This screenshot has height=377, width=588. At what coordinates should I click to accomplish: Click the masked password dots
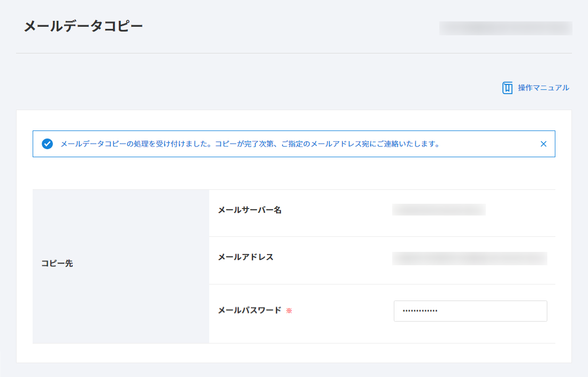click(420, 311)
